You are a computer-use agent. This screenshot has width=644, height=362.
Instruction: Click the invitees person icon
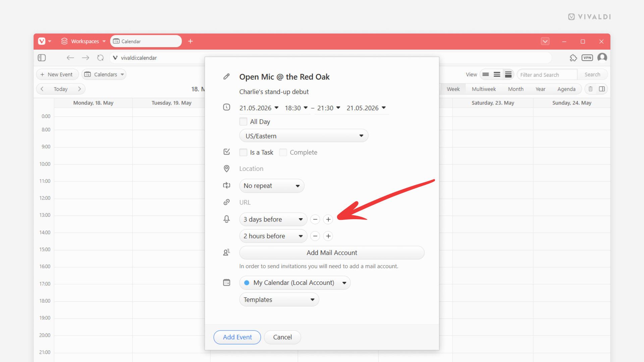(x=227, y=252)
